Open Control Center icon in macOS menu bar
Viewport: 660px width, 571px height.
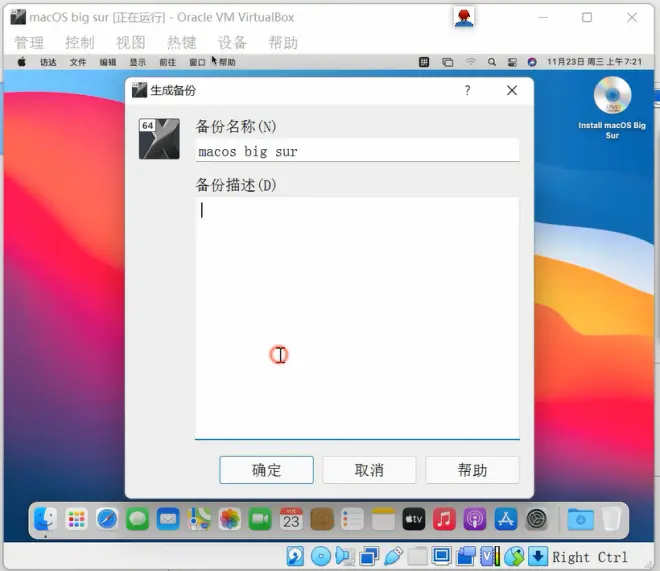(x=512, y=62)
